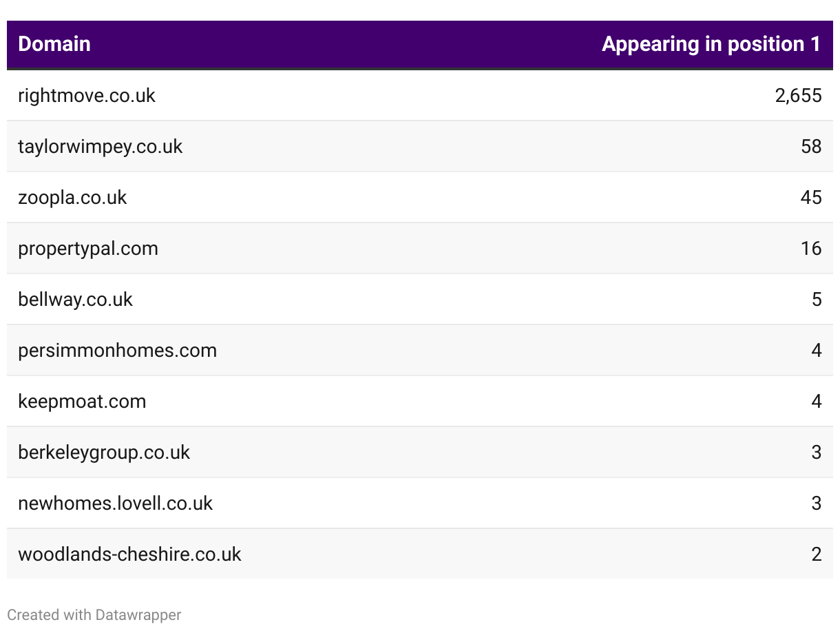Image resolution: width=840 pixels, height=631 pixels.
Task: Select the bellway.co.uk domain cell
Action: coord(75,299)
